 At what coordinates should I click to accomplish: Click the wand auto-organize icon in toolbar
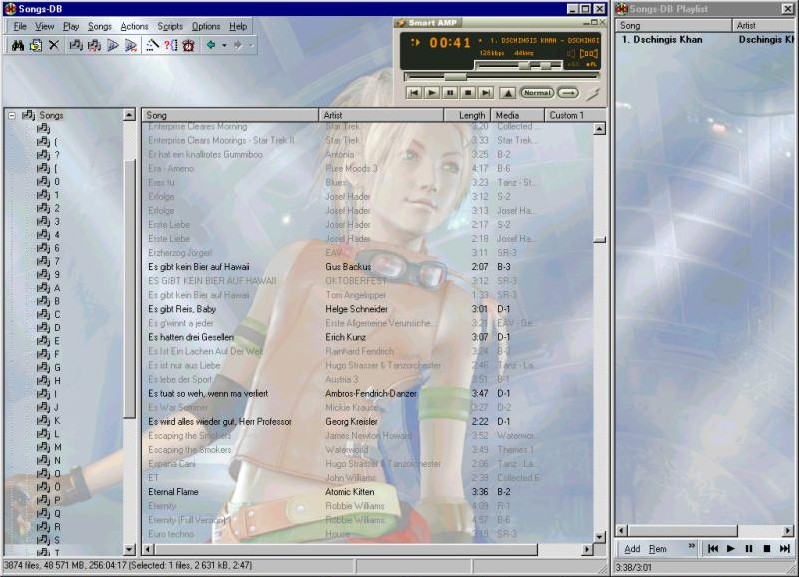point(152,45)
